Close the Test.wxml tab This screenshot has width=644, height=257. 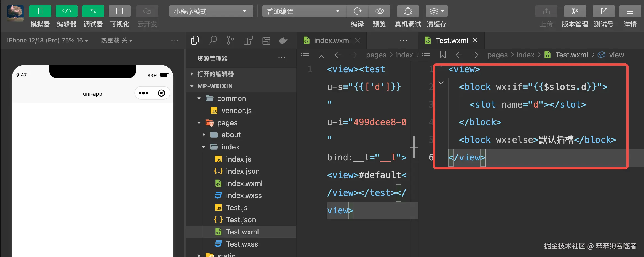475,41
